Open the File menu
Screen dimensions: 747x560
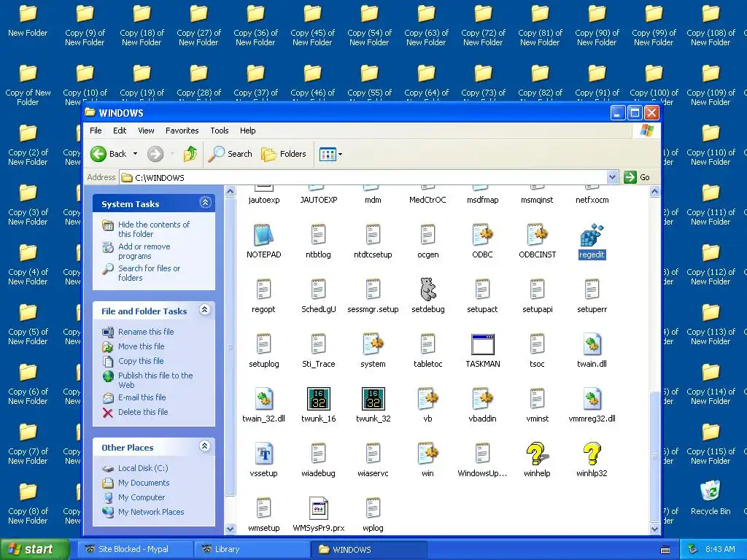(96, 131)
